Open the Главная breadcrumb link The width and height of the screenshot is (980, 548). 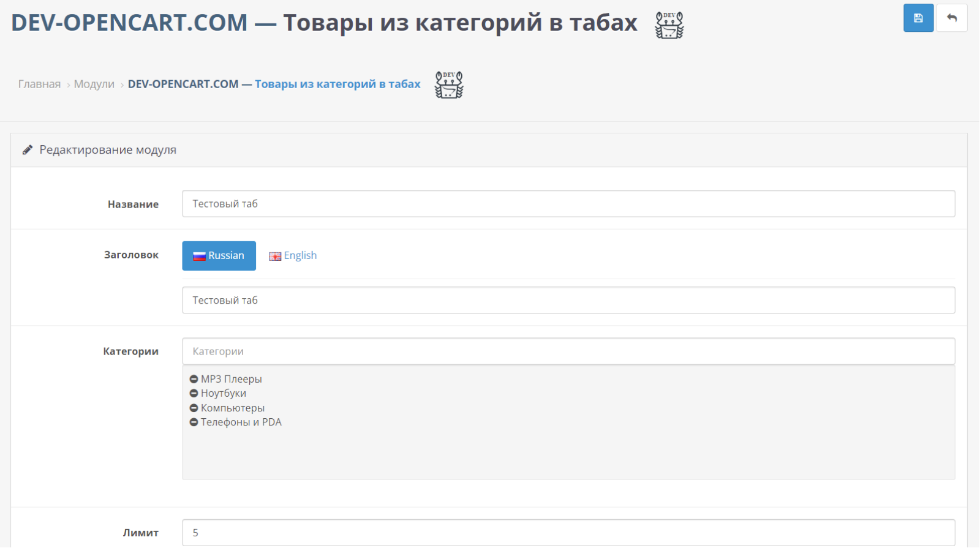(39, 84)
